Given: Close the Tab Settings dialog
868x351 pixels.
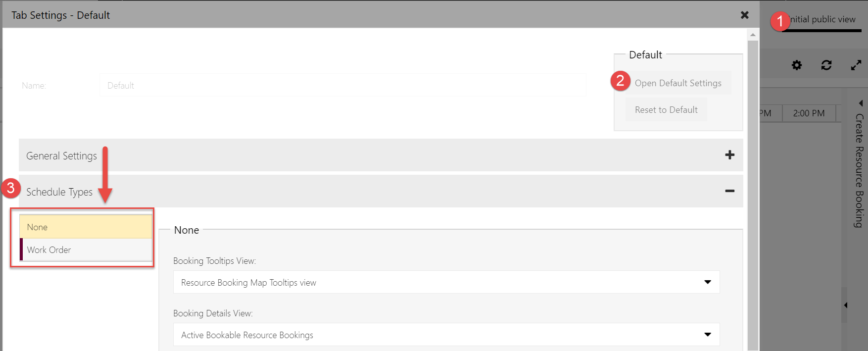Looking at the screenshot, I should coord(745,15).
